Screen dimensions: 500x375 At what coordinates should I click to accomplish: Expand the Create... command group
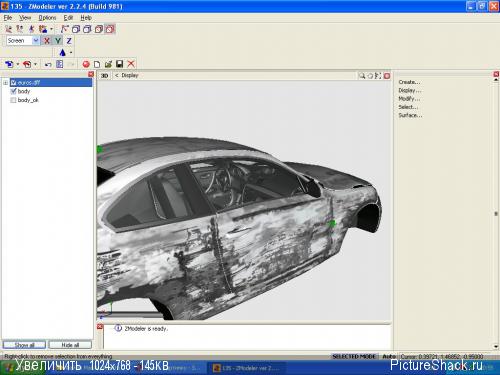click(409, 82)
